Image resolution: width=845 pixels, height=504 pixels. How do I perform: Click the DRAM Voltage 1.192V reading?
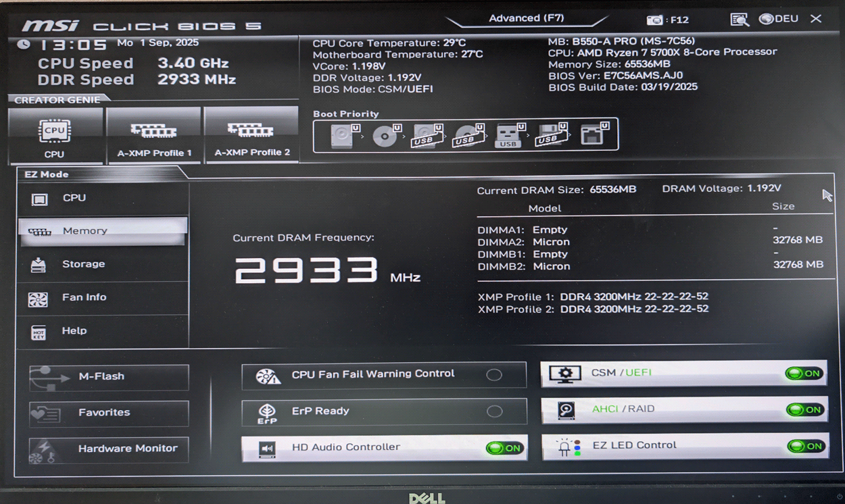tap(722, 188)
